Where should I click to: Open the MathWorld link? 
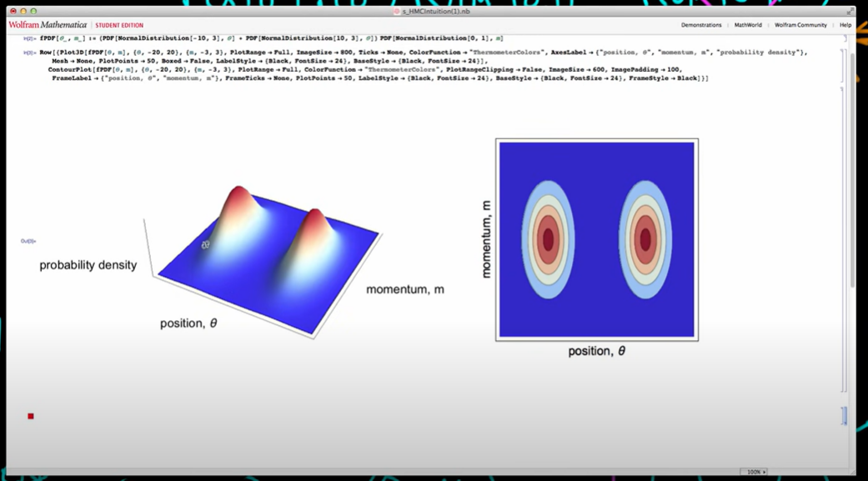748,25
